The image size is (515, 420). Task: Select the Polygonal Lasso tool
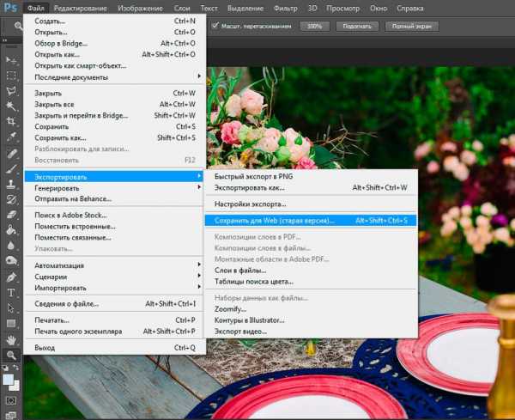tap(11, 91)
